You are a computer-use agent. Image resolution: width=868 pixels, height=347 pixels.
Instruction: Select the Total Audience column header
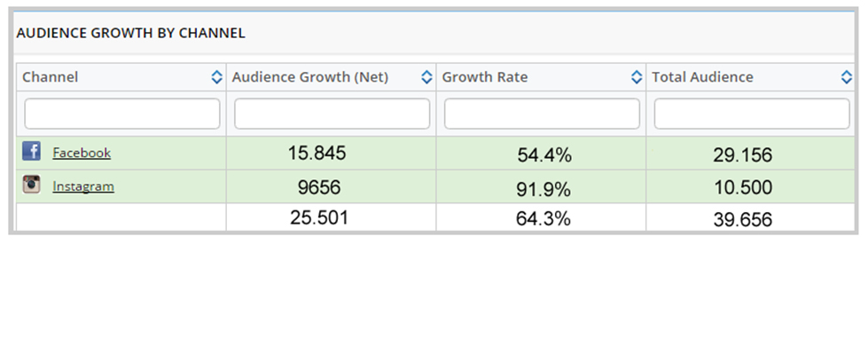tap(702, 77)
